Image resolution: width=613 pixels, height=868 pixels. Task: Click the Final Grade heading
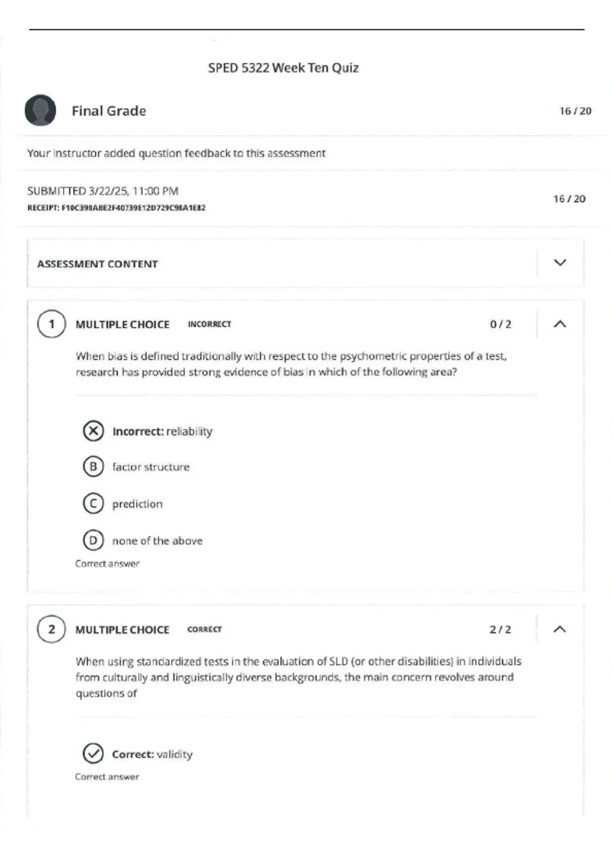pyautogui.click(x=109, y=111)
